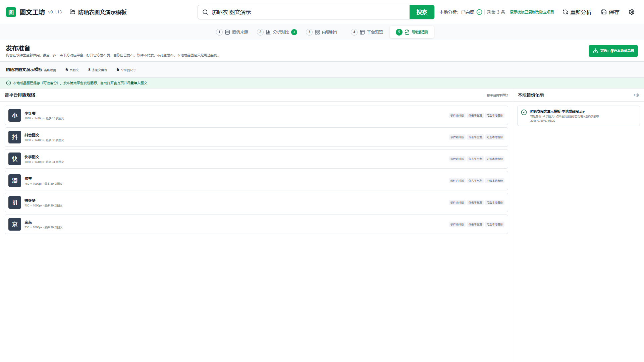This screenshot has width=644, height=362.
Task: Click the 本地分析: 已完成 status text
Action: point(457,12)
